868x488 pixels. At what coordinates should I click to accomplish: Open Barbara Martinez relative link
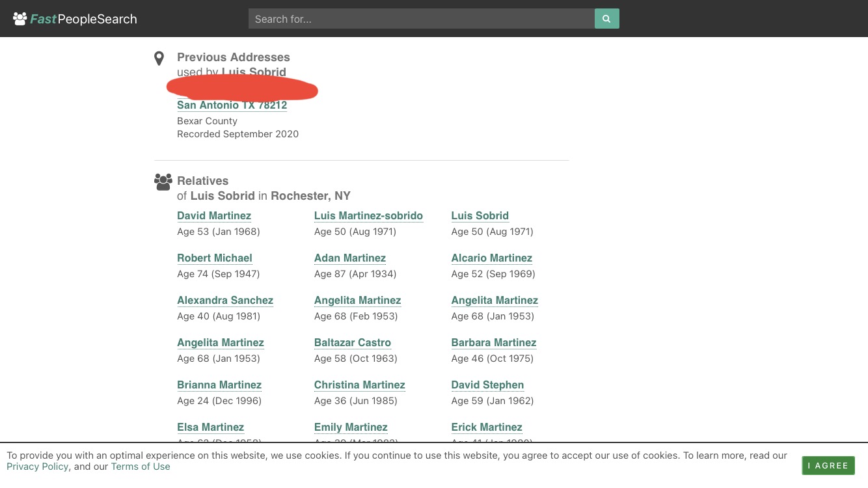494,342
